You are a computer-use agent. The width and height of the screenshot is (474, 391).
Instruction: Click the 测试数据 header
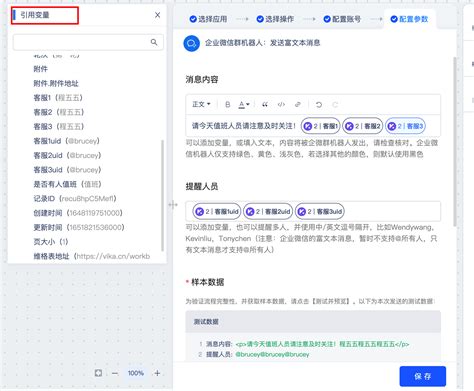click(x=313, y=322)
